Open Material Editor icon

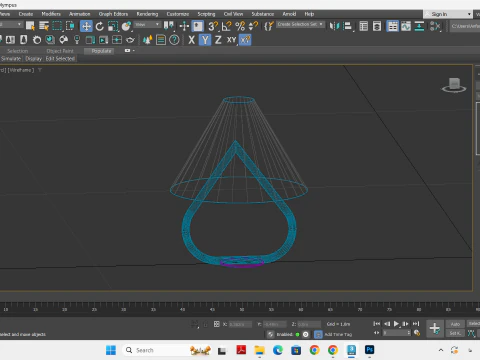435,26
